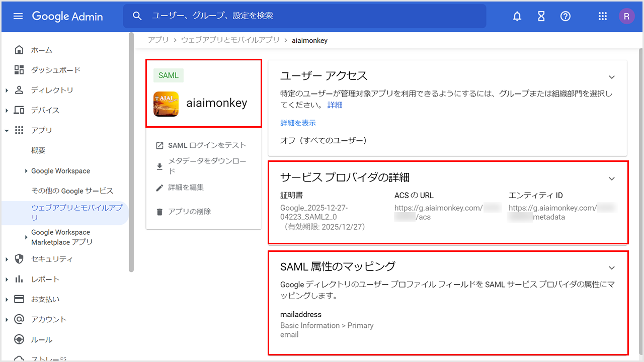Click the notifications bell icon
Image resolution: width=644 pixels, height=362 pixels.
517,16
